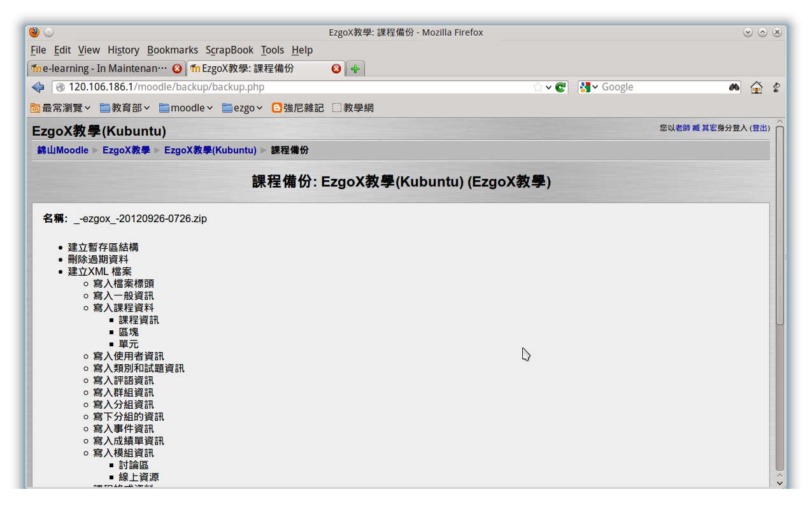
Task: Start the search with the binoculars icon
Action: point(734,87)
